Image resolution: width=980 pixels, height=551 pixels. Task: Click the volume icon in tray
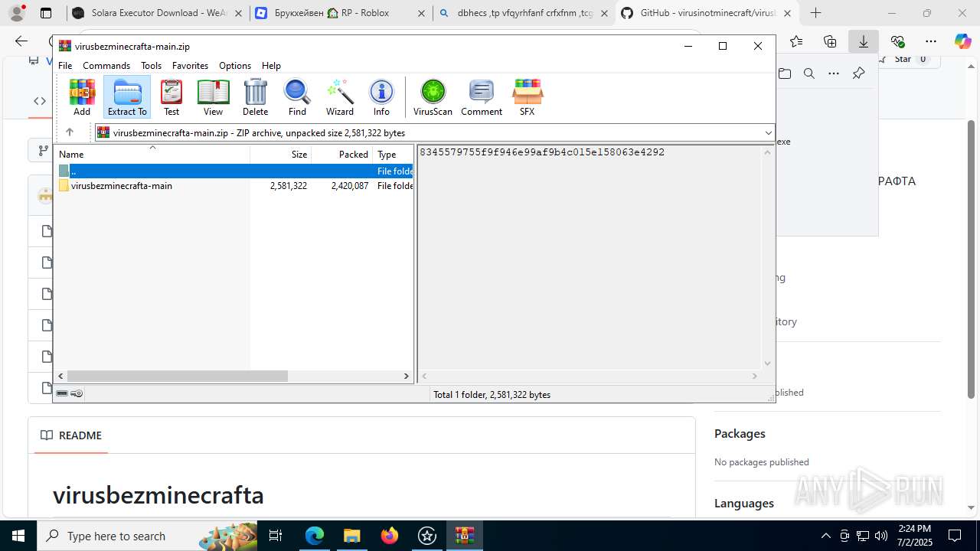click(881, 536)
